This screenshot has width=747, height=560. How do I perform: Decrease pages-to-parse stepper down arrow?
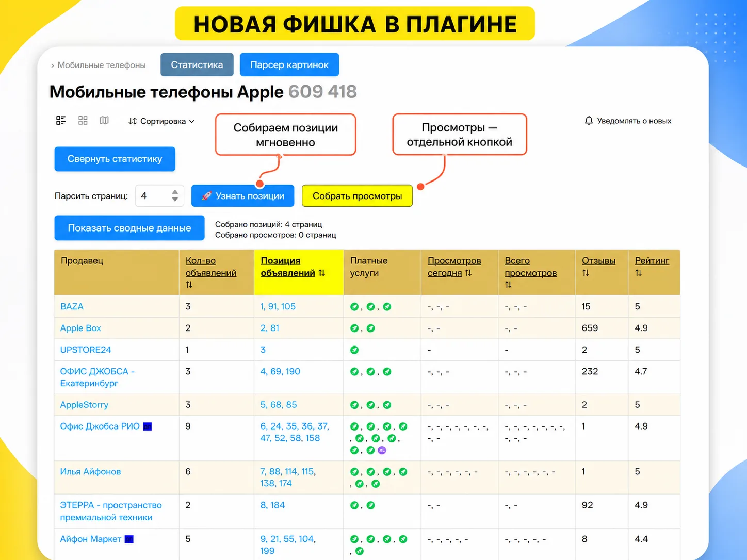175,200
